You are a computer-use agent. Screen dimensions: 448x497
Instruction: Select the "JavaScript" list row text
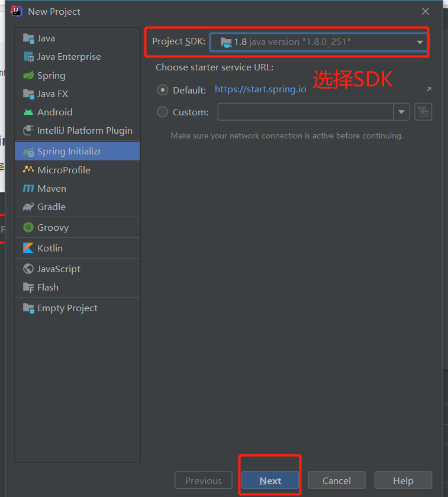click(59, 269)
